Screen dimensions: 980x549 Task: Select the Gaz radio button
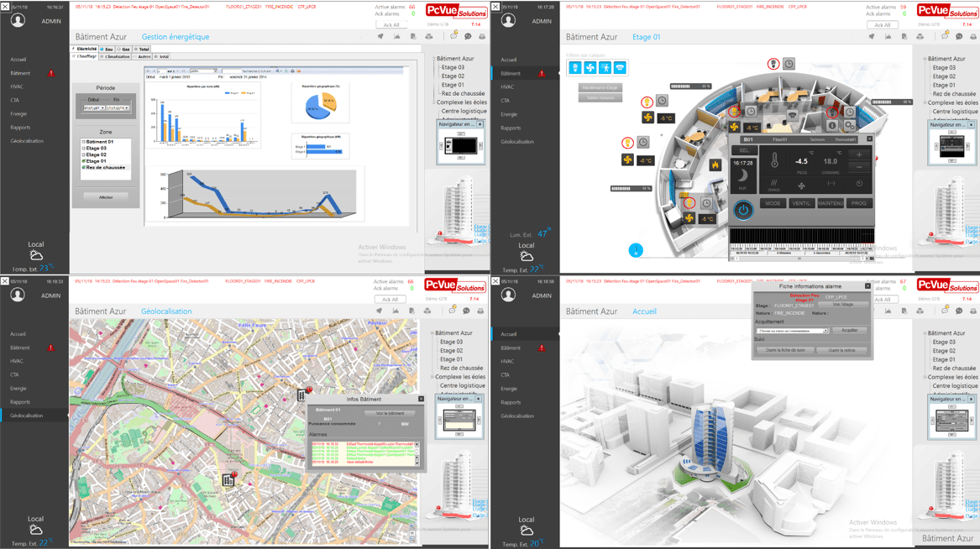[x=120, y=50]
